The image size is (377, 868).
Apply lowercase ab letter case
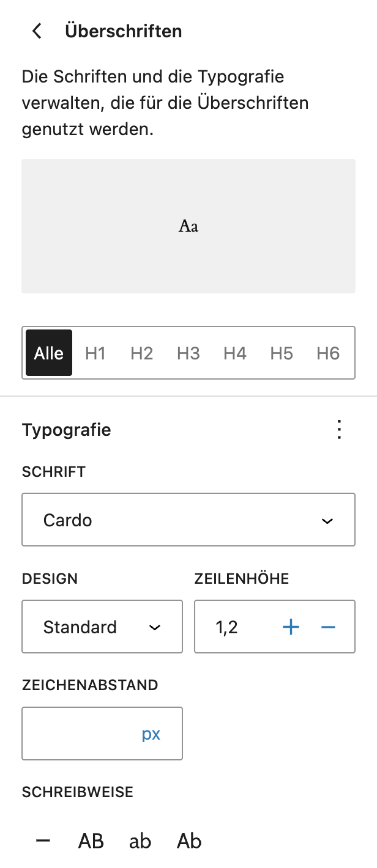click(140, 841)
